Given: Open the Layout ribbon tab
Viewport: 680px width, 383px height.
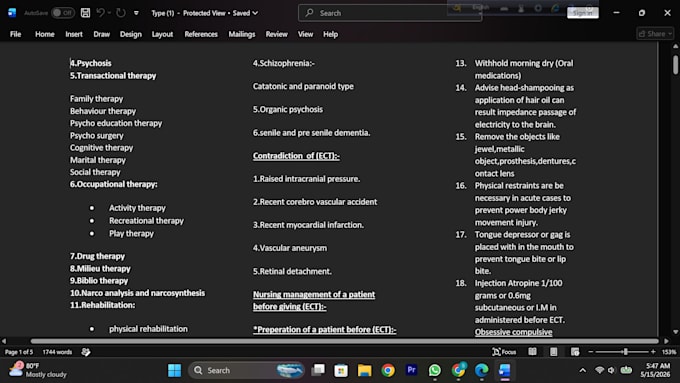Looking at the screenshot, I should [x=162, y=34].
